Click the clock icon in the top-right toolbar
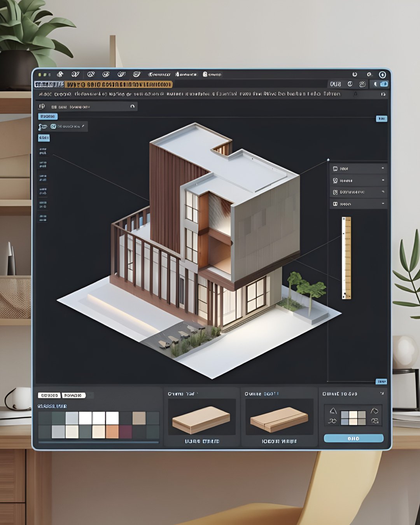 pyautogui.click(x=350, y=84)
